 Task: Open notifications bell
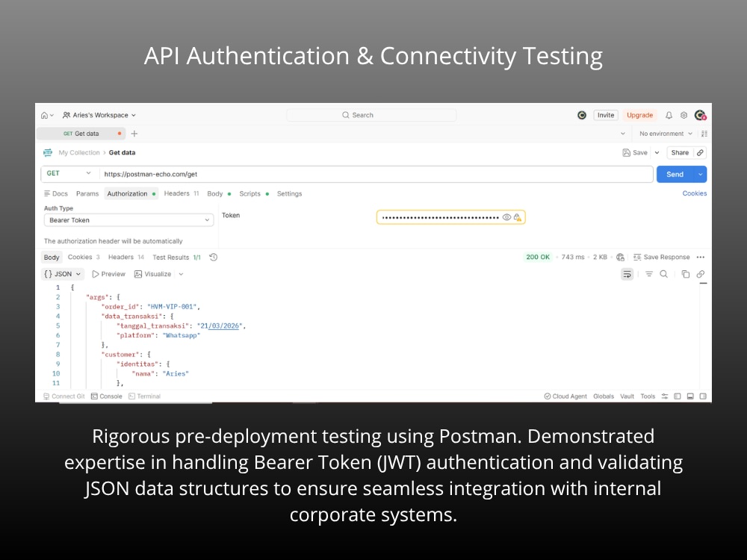[669, 115]
